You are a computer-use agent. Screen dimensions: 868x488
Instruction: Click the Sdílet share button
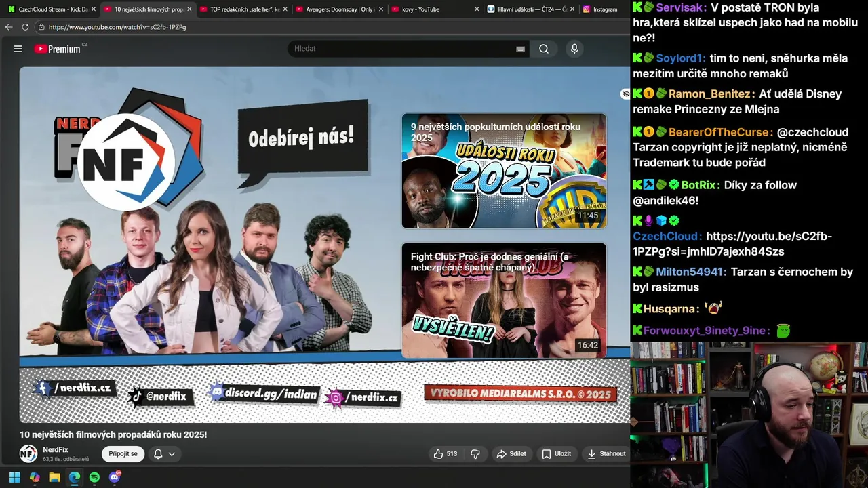(511, 453)
